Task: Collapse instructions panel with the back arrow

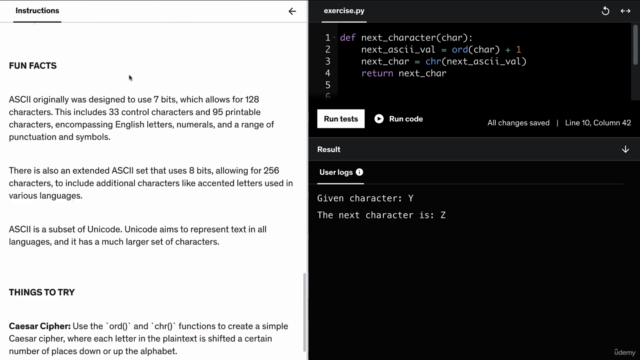Action: [x=292, y=11]
